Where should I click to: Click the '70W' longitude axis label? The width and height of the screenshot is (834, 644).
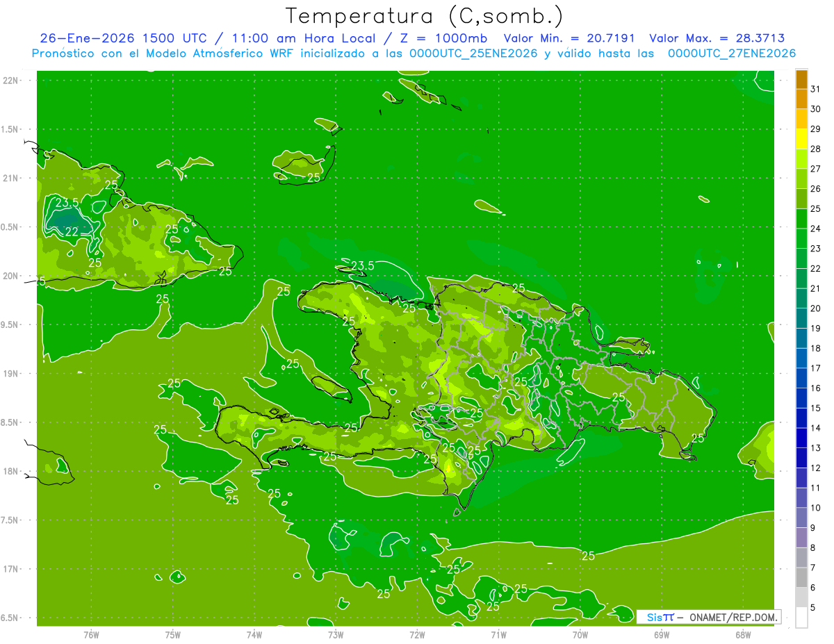click(x=580, y=635)
